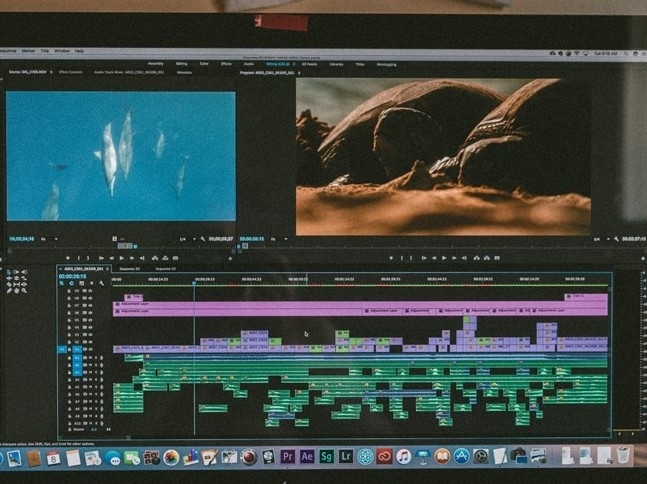Switch to the Assembly workspace
Viewport: 647px width, 484px height.
click(x=156, y=63)
